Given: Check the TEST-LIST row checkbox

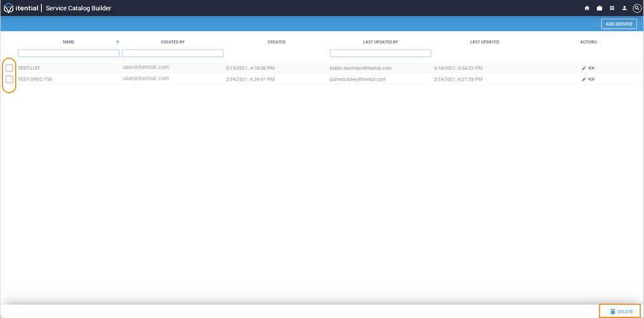Looking at the screenshot, I should pyautogui.click(x=9, y=68).
